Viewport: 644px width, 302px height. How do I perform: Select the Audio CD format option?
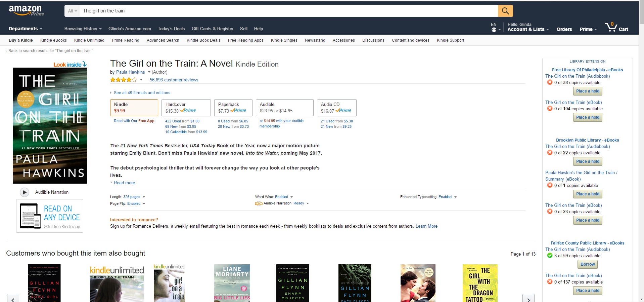(336, 108)
